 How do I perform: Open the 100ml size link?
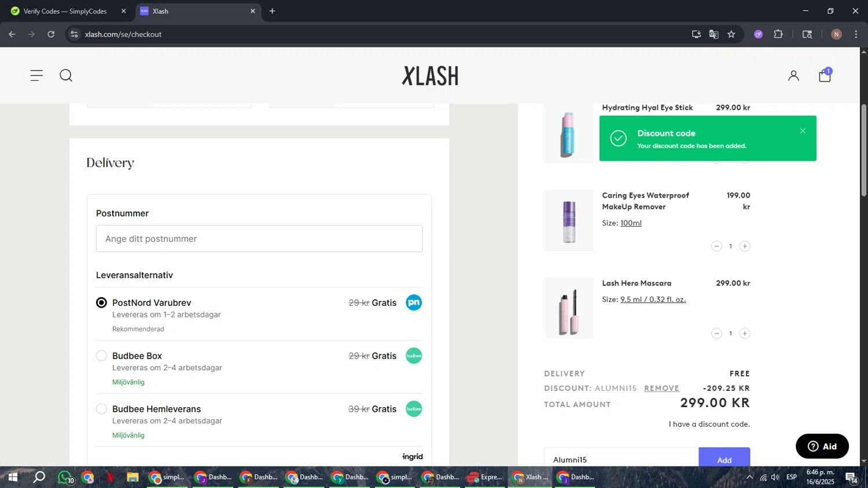point(631,223)
